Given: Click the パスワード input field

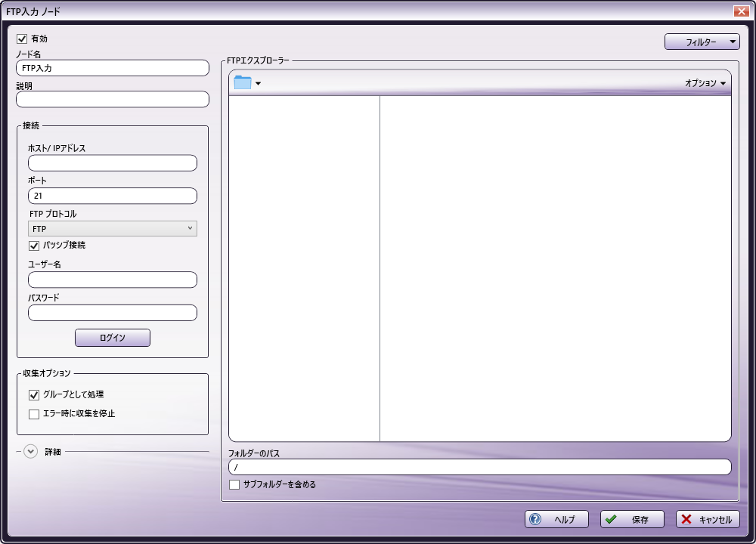Looking at the screenshot, I should click(113, 313).
